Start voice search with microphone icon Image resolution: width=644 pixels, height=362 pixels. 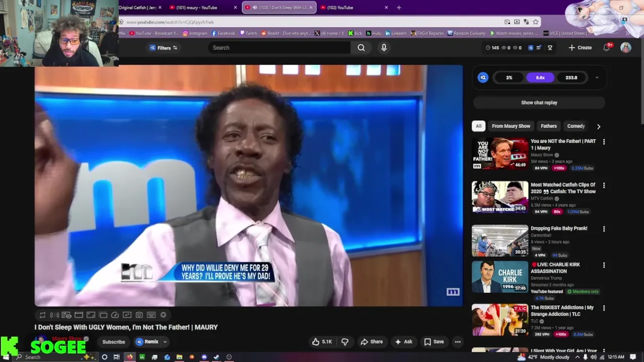(384, 48)
